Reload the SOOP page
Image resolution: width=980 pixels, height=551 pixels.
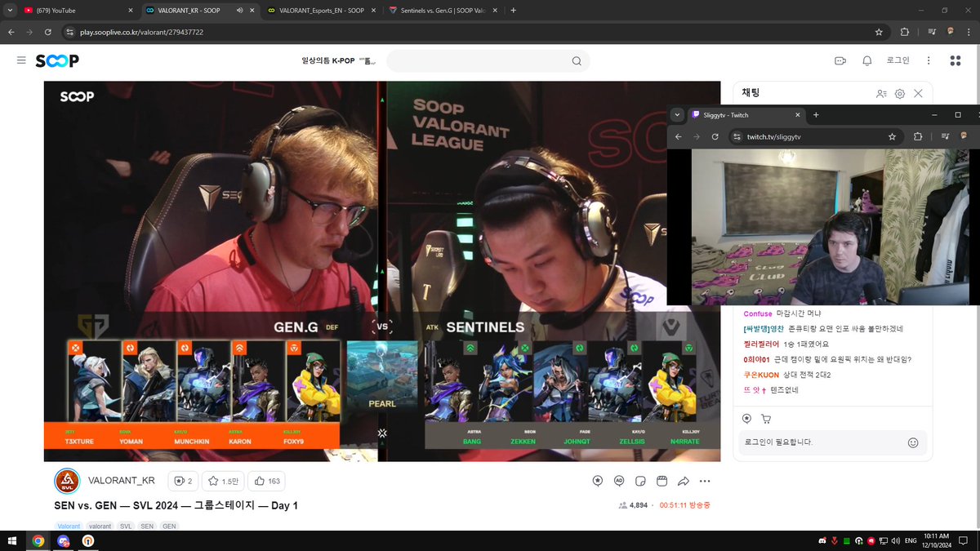tap(48, 32)
